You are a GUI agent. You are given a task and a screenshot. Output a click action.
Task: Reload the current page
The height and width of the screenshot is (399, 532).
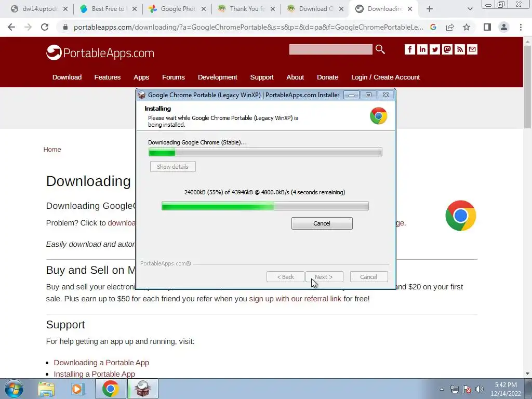pos(45,27)
